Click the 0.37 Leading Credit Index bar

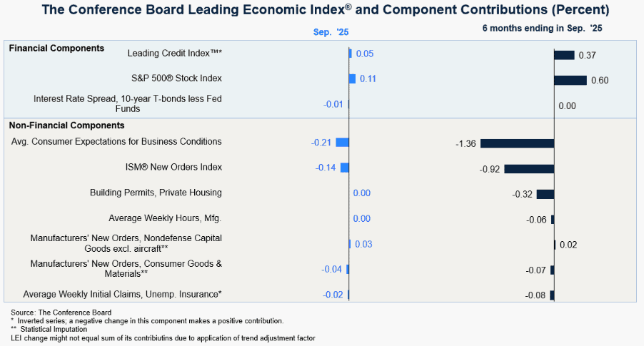point(564,55)
